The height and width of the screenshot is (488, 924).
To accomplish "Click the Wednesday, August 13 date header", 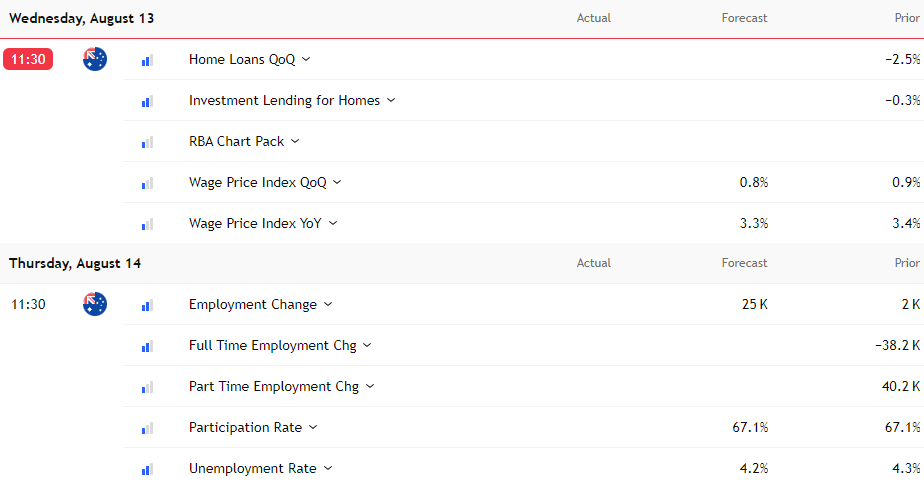I will click(x=81, y=18).
